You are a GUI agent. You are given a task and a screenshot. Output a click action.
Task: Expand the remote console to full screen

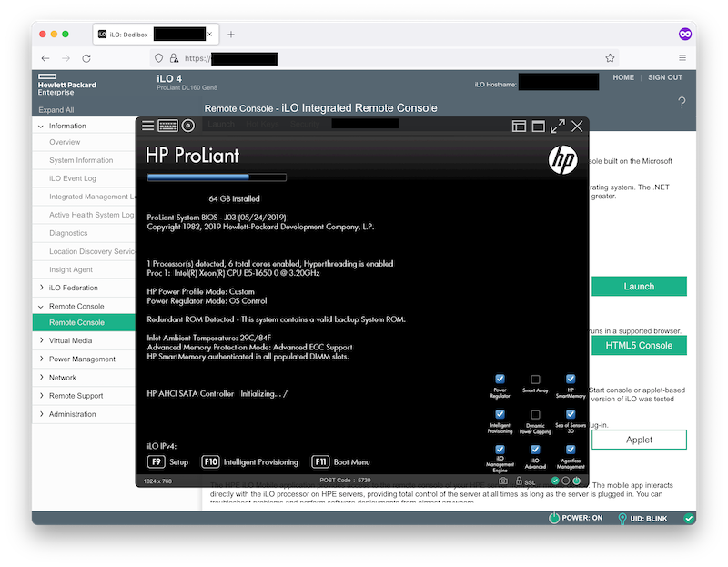pos(558,126)
